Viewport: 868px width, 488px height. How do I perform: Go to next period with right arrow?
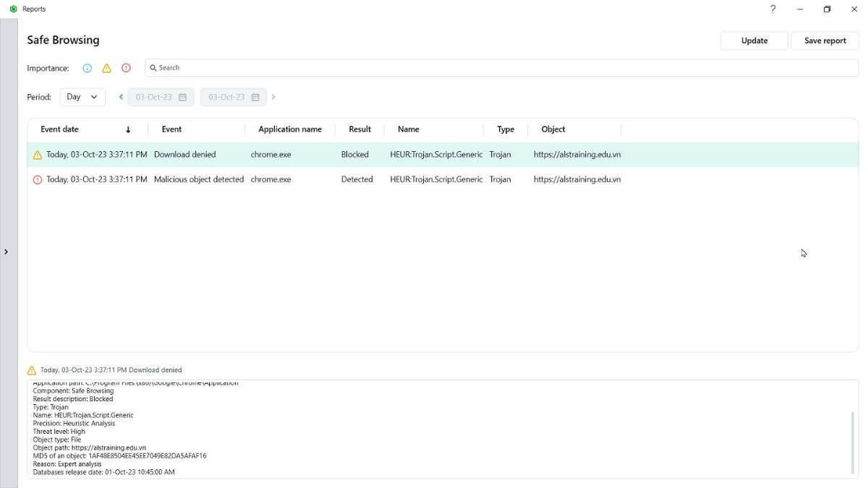tap(273, 97)
